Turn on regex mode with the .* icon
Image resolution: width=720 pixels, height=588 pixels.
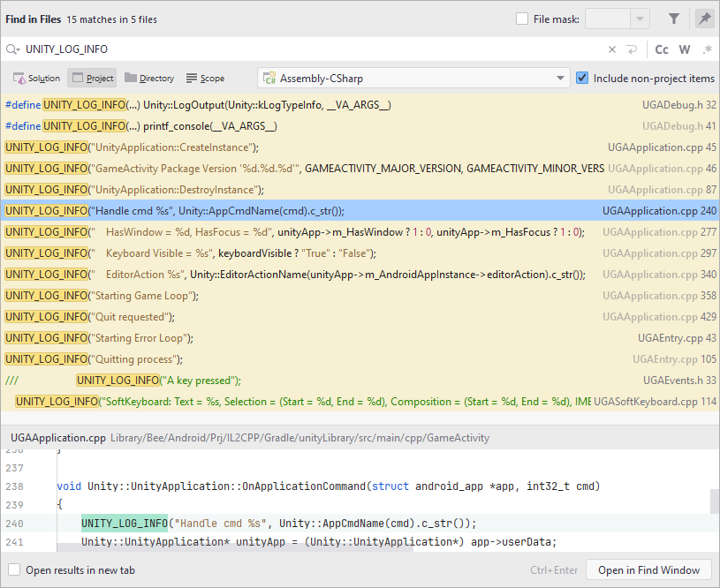705,49
